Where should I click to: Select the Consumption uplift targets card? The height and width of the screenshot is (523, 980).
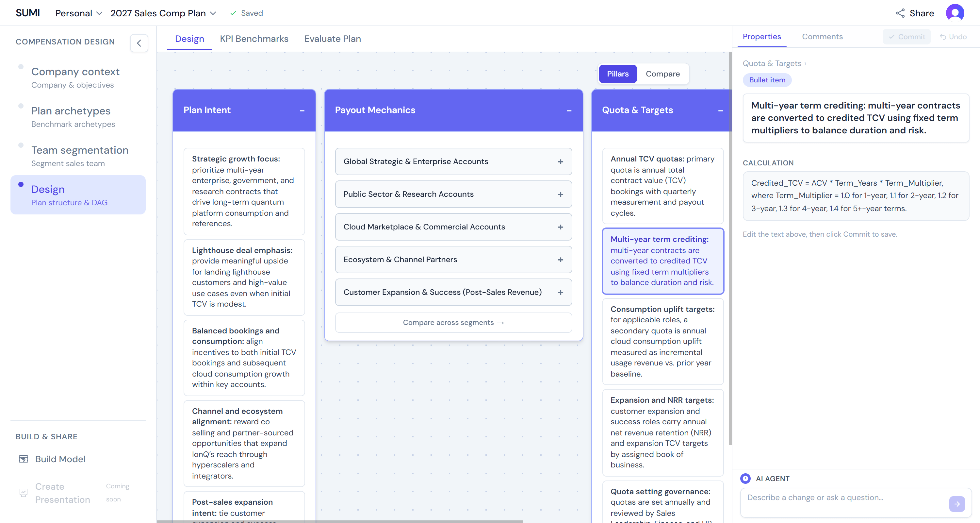click(x=663, y=342)
